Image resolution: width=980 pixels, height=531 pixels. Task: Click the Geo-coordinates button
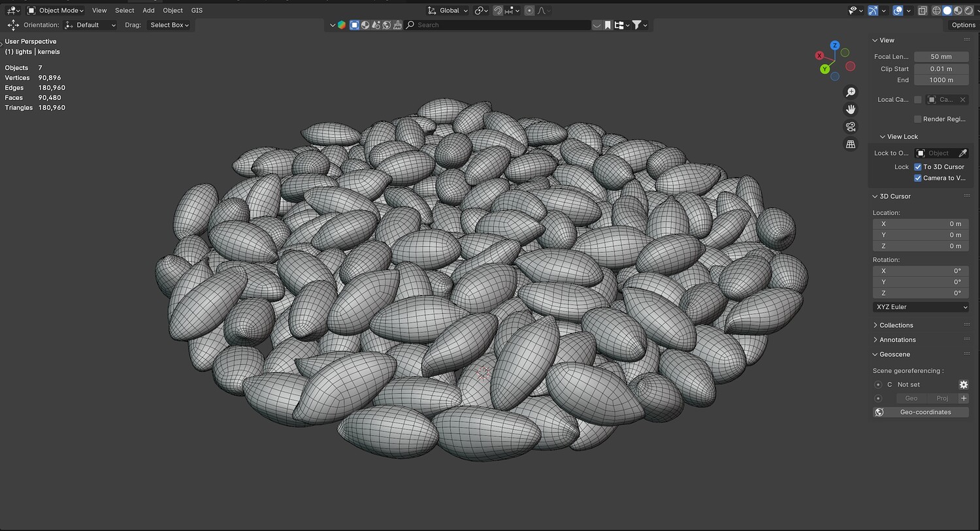(x=924, y=412)
